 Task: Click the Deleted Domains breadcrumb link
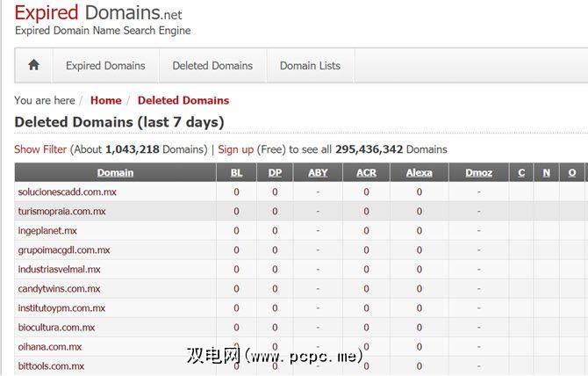coord(183,100)
